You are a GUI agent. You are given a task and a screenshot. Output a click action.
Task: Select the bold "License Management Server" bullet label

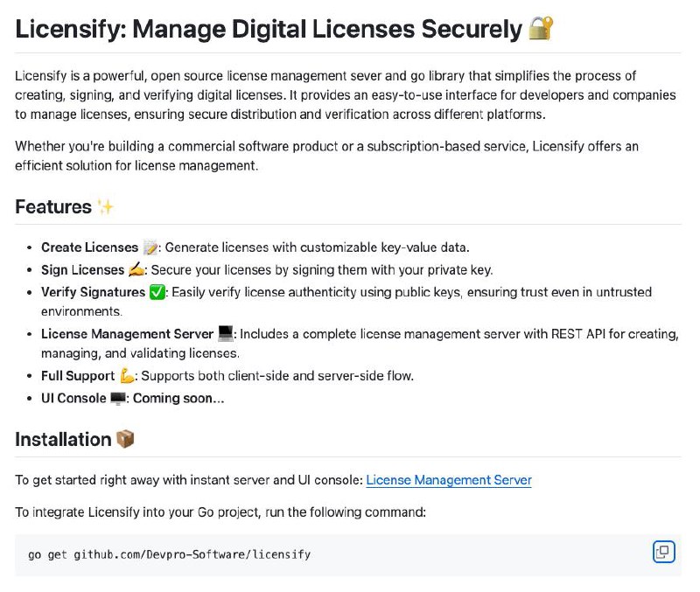coord(127,334)
